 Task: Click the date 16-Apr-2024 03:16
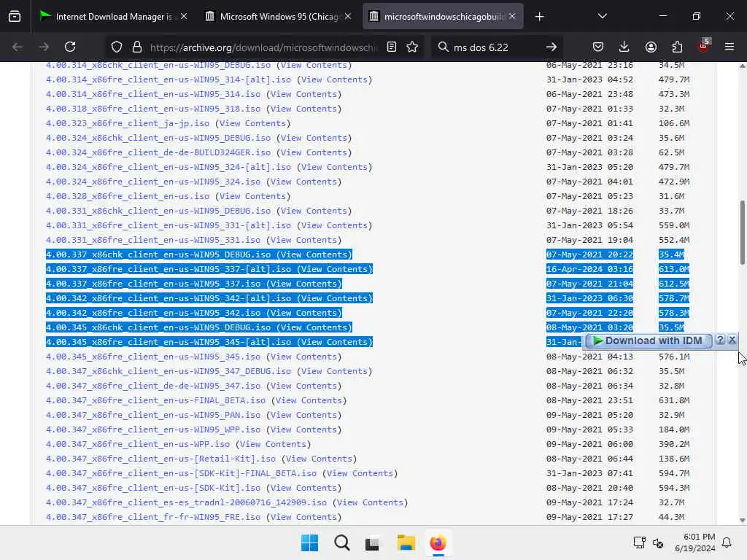(589, 269)
